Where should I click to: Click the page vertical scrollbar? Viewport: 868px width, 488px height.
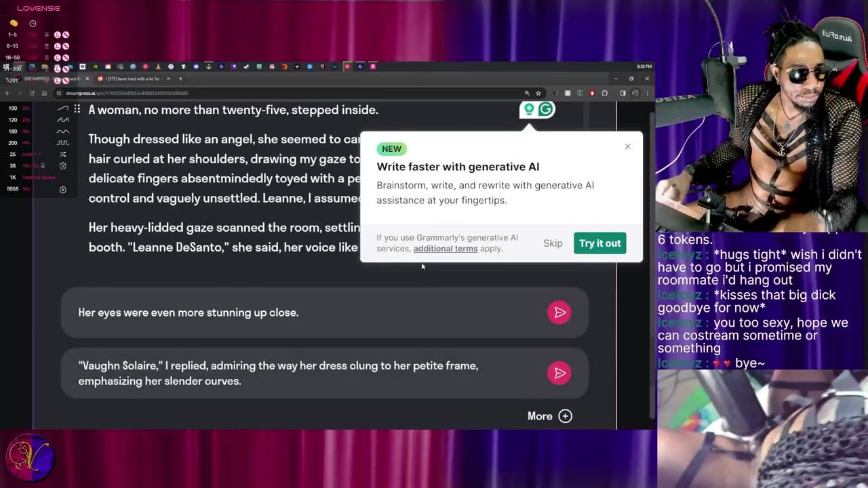tap(652, 264)
